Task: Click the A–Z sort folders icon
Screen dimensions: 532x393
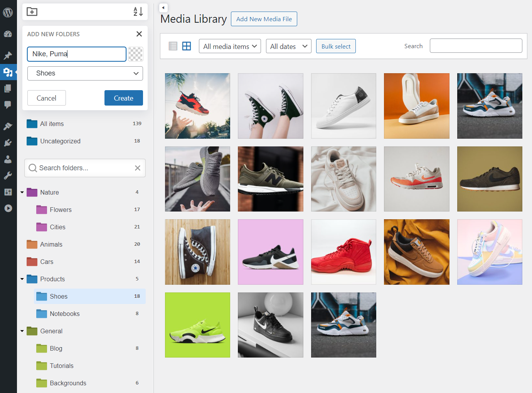Action: click(138, 12)
